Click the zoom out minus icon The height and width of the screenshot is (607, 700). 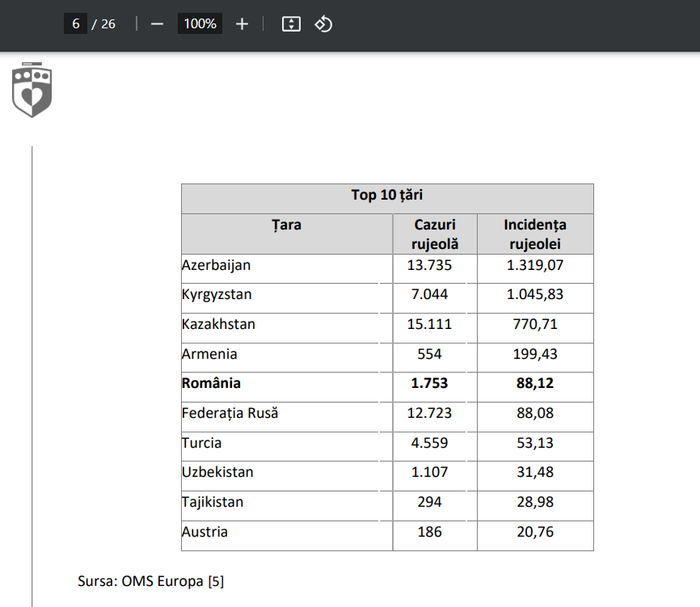point(157,24)
